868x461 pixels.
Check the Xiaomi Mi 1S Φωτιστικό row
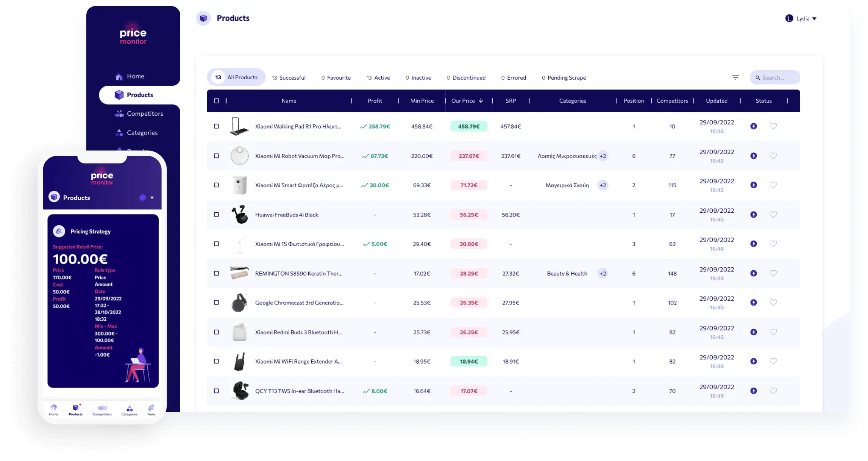[x=216, y=244]
